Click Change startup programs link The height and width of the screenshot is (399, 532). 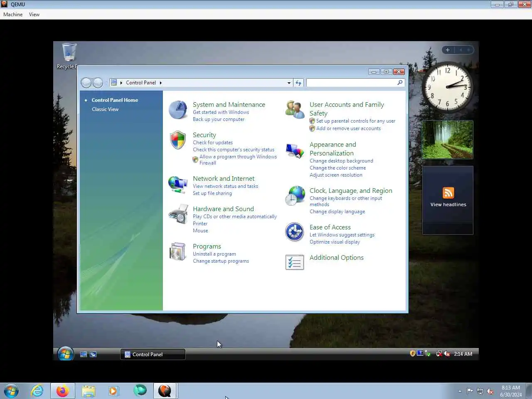221,261
